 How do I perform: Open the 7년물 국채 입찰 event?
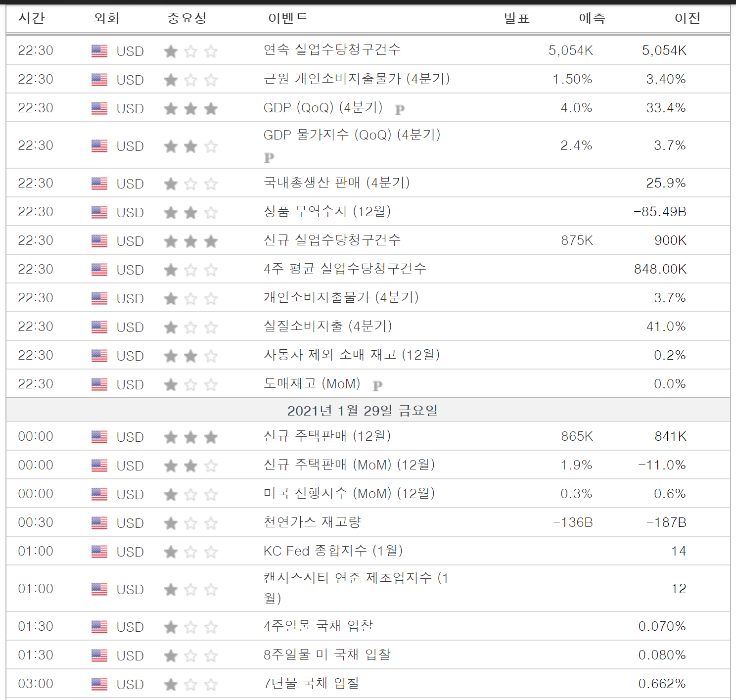pyautogui.click(x=312, y=683)
